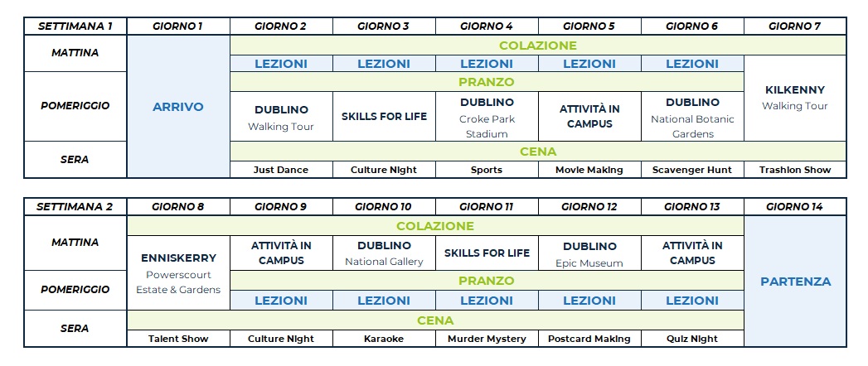This screenshot has height=366, width=868.
Task: Select the Epic Museum activity cell
Action: (x=589, y=253)
